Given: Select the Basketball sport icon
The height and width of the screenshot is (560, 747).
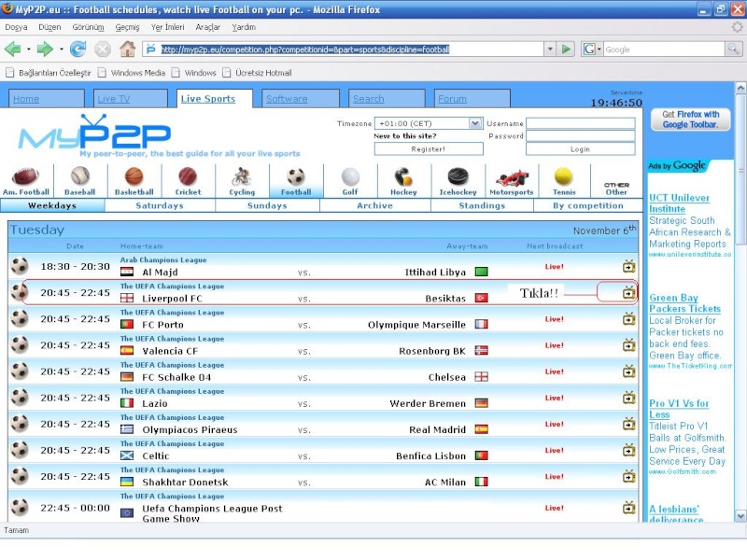Looking at the screenshot, I should [134, 176].
